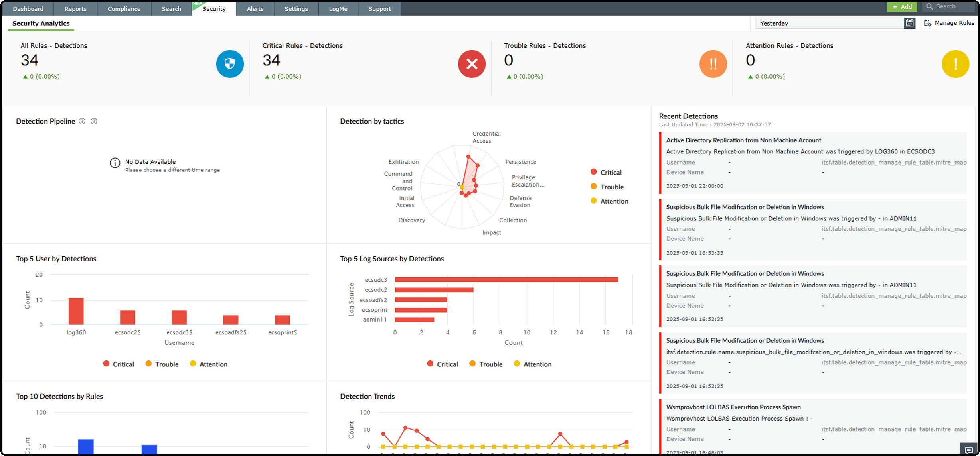Screen dimensions: 980x456
Task: Click the red X Critical Rules icon
Action: (472, 64)
